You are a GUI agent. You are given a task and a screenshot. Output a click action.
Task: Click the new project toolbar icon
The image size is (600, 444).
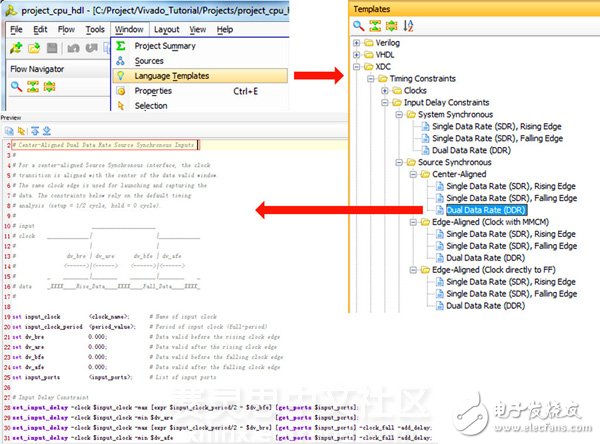pyautogui.click(x=16, y=48)
